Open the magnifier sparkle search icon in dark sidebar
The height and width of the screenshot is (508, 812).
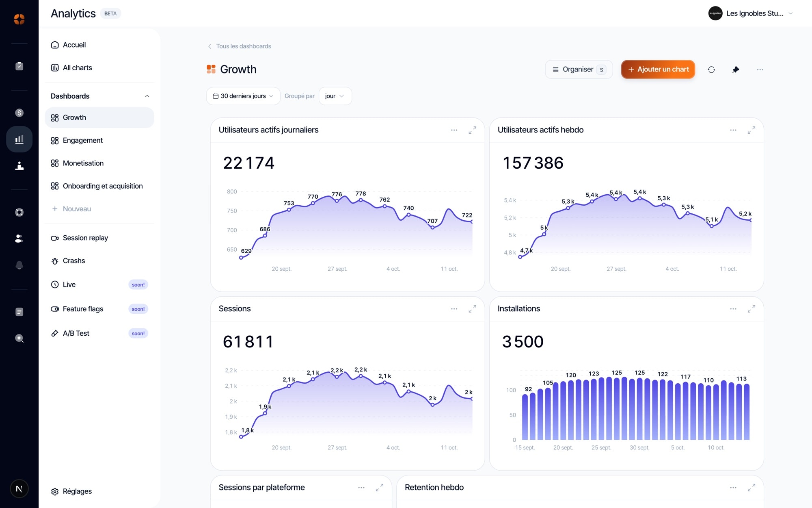[x=19, y=338]
